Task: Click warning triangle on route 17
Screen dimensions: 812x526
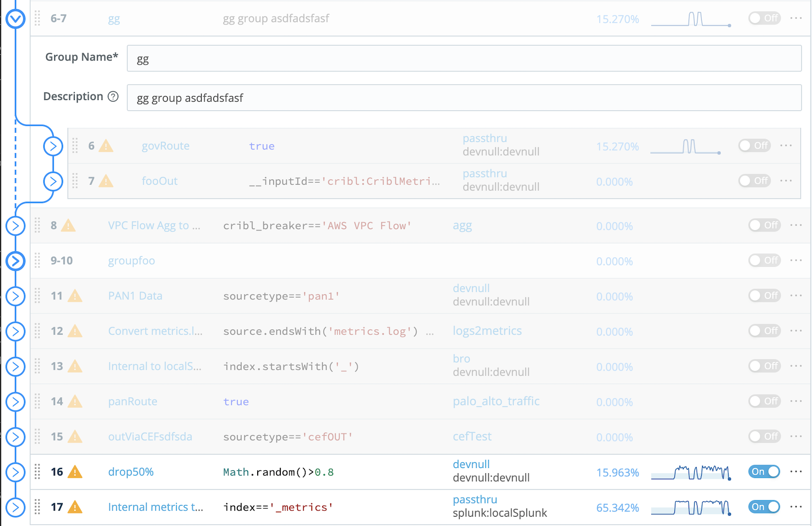Action: click(75, 507)
